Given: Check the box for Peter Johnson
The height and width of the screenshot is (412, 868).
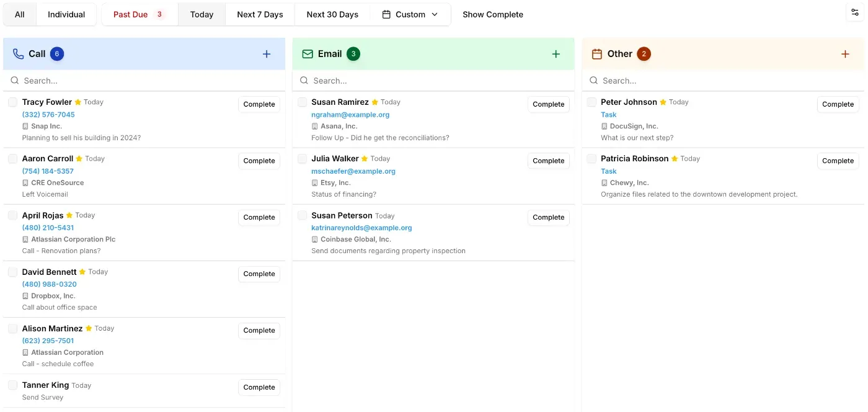Looking at the screenshot, I should (591, 102).
